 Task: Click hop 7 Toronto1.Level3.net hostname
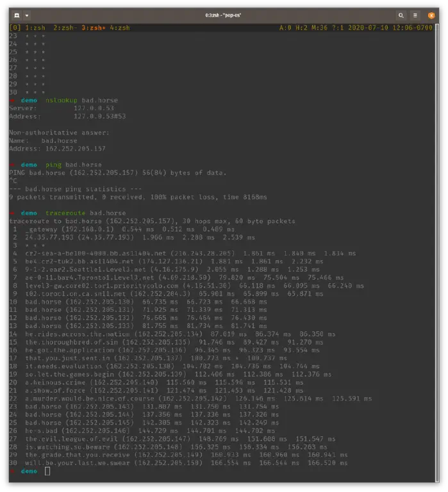90,277
